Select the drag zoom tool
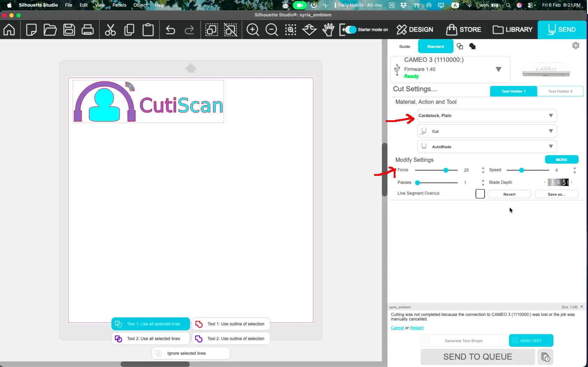Image resolution: width=588 pixels, height=367 pixels. 310,30
